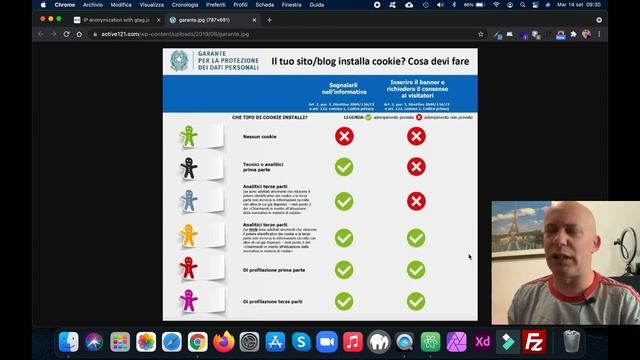640x360 pixels.
Task: Click the cloud upload menu bar icon
Action: (409, 5)
